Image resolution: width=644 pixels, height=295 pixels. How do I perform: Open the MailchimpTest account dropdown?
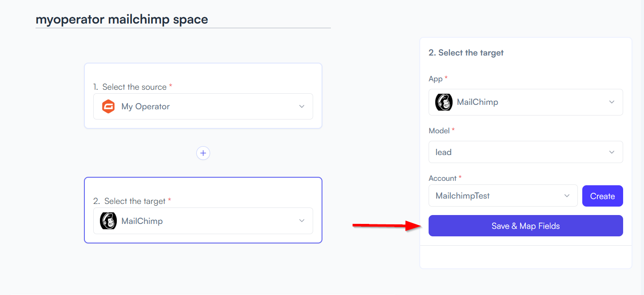pos(503,196)
